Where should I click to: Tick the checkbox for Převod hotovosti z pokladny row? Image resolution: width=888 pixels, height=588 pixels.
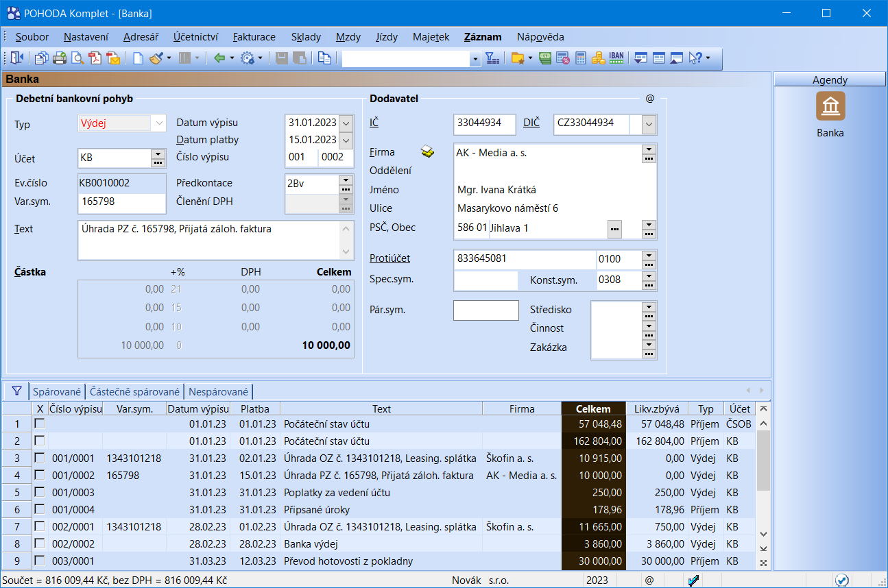click(40, 561)
